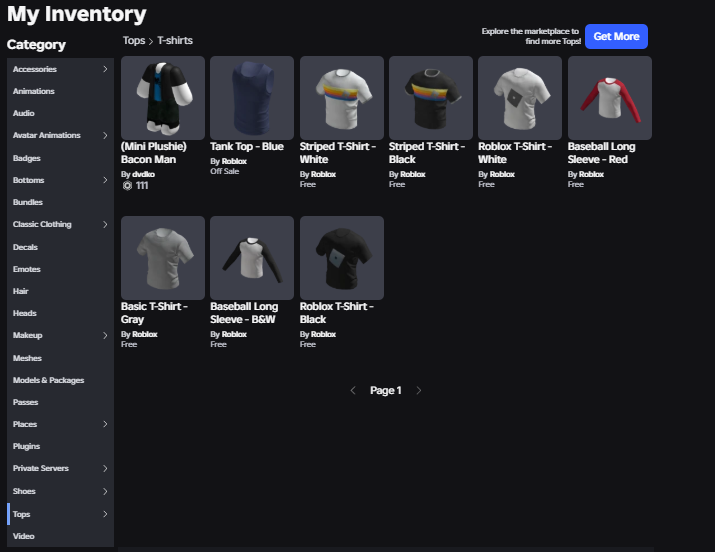The image size is (715, 552).
Task: Go to the next page arrow
Action: click(419, 390)
